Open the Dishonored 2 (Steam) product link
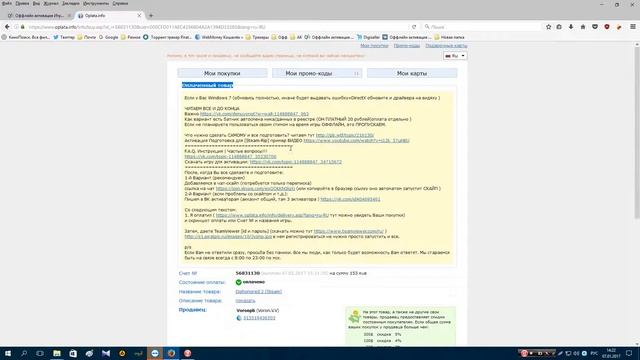Viewport: 640px width, 360px height. click(x=258, y=291)
